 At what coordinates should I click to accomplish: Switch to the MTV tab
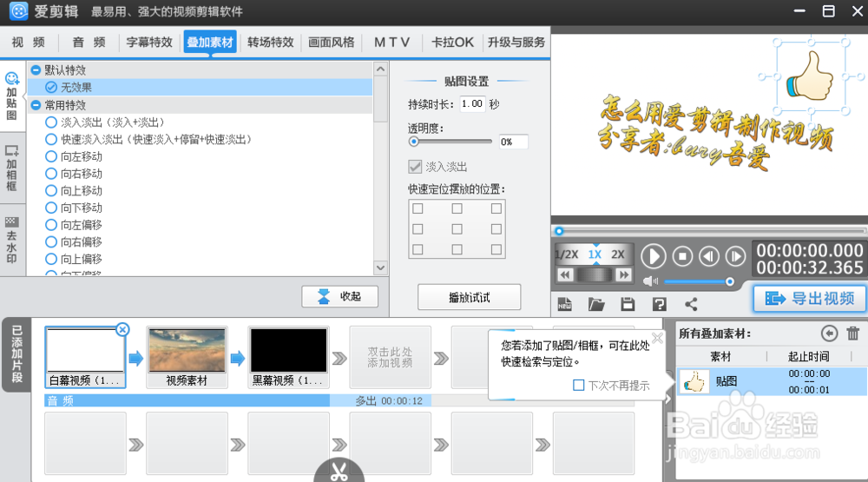[392, 42]
